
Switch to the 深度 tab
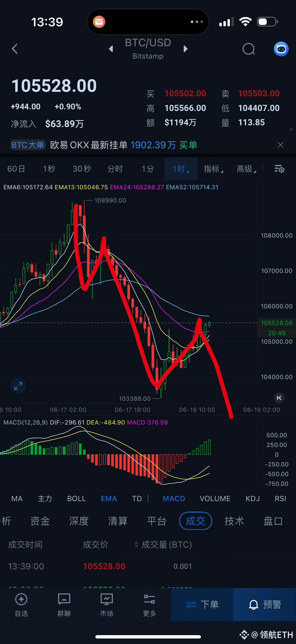tap(79, 521)
